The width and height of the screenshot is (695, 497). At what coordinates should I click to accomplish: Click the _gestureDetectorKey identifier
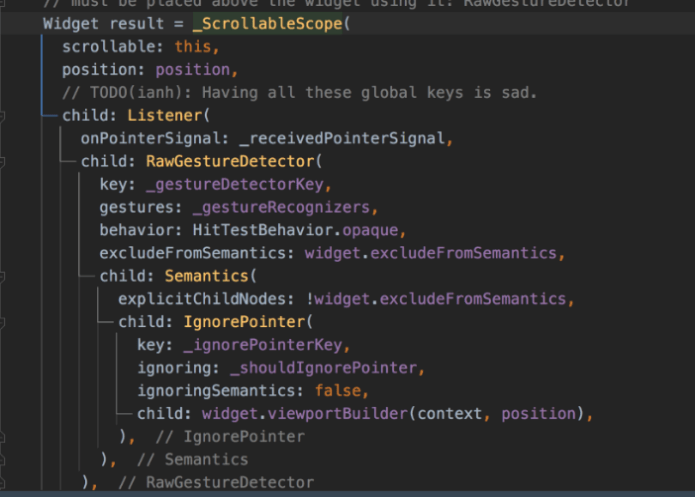pos(235,184)
